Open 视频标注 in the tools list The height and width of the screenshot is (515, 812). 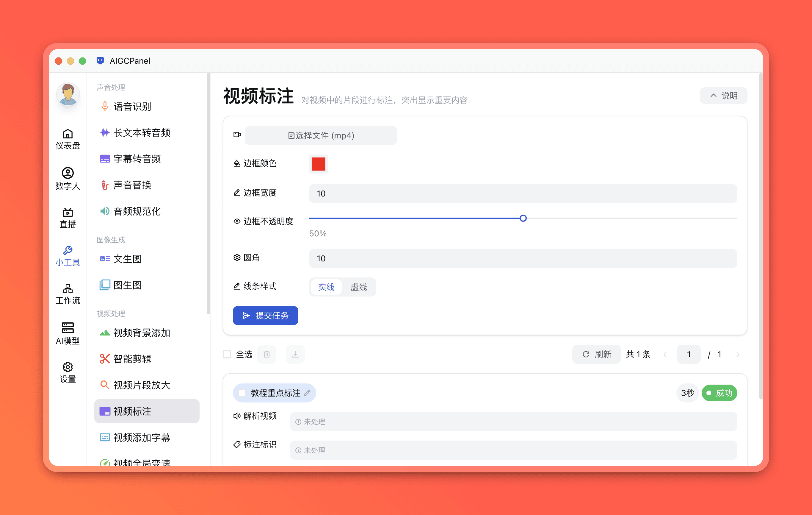coord(147,411)
